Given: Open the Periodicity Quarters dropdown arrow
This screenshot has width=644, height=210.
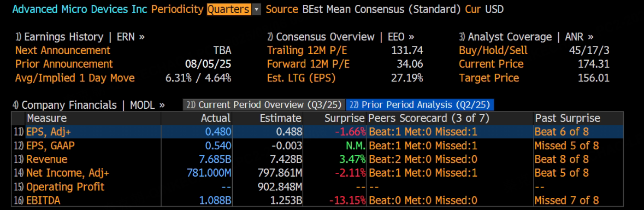Looking at the screenshot, I should [x=256, y=9].
